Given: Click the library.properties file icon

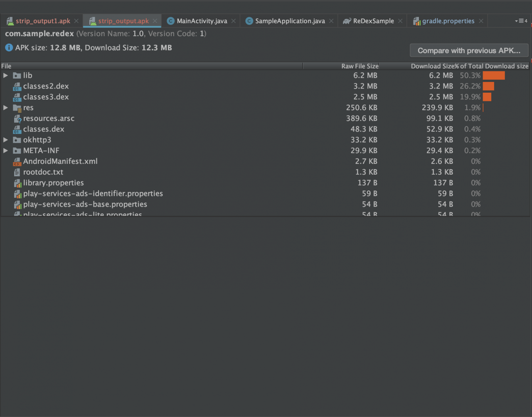Looking at the screenshot, I should [17, 183].
